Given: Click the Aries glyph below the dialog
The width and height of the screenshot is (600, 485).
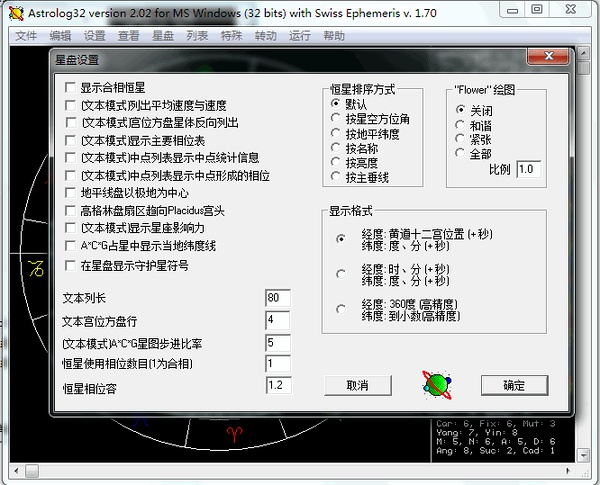Looking at the screenshot, I should (x=235, y=433).
